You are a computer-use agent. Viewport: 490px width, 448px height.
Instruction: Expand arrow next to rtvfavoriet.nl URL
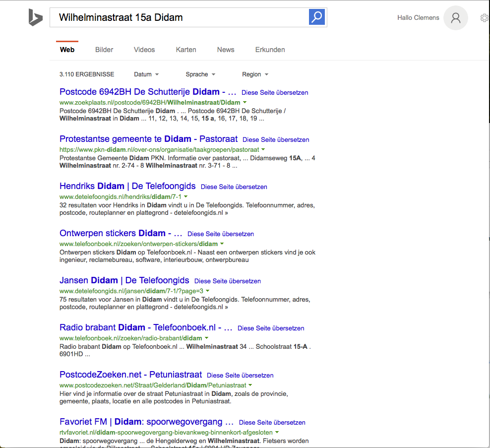[277, 432]
